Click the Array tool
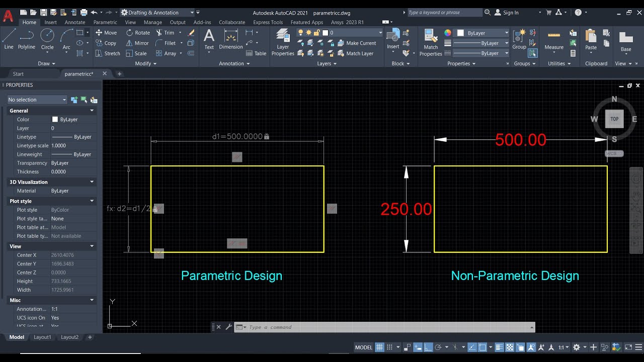 [x=166, y=53]
